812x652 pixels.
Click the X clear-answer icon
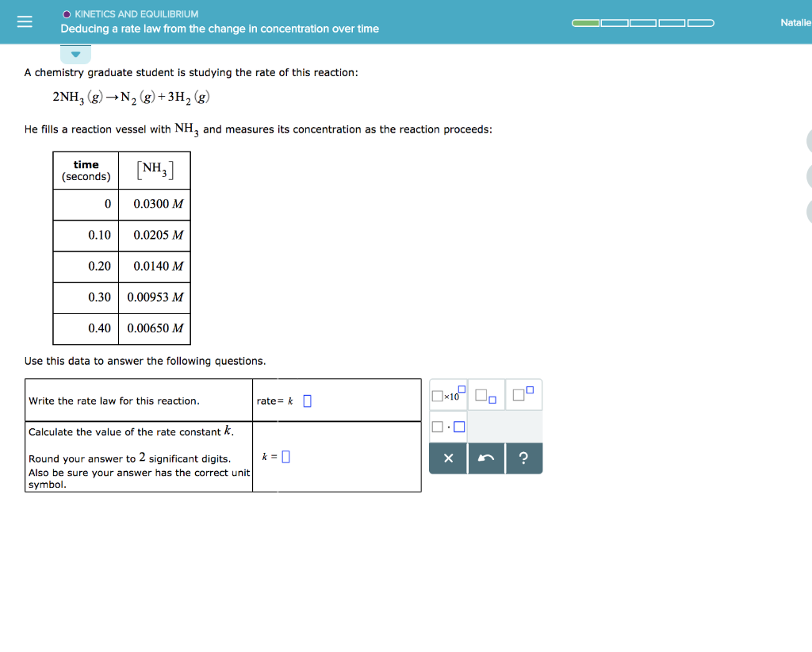(x=448, y=458)
